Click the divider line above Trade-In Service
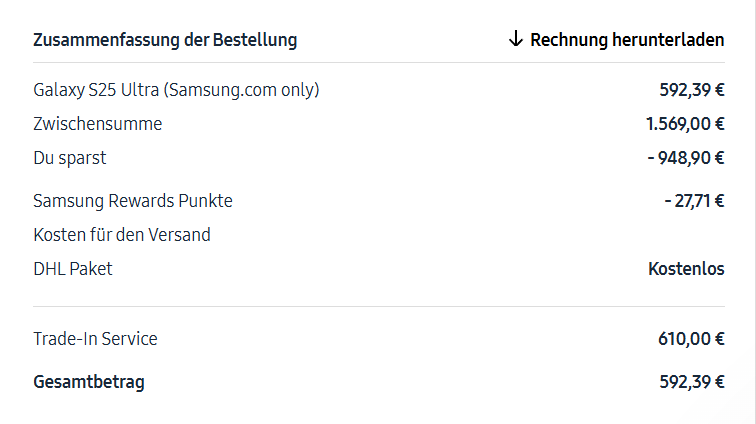756x424 pixels. (378, 306)
